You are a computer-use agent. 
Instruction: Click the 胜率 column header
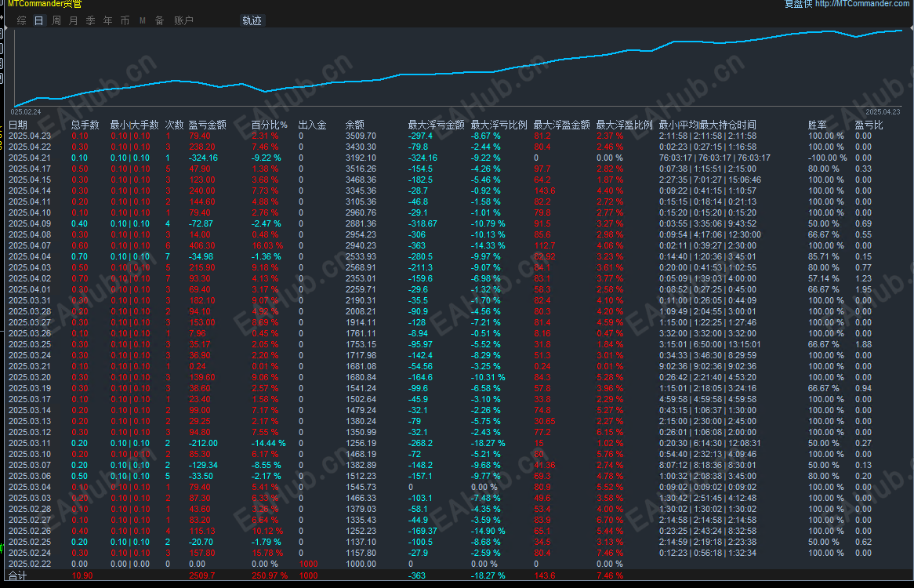pos(818,125)
